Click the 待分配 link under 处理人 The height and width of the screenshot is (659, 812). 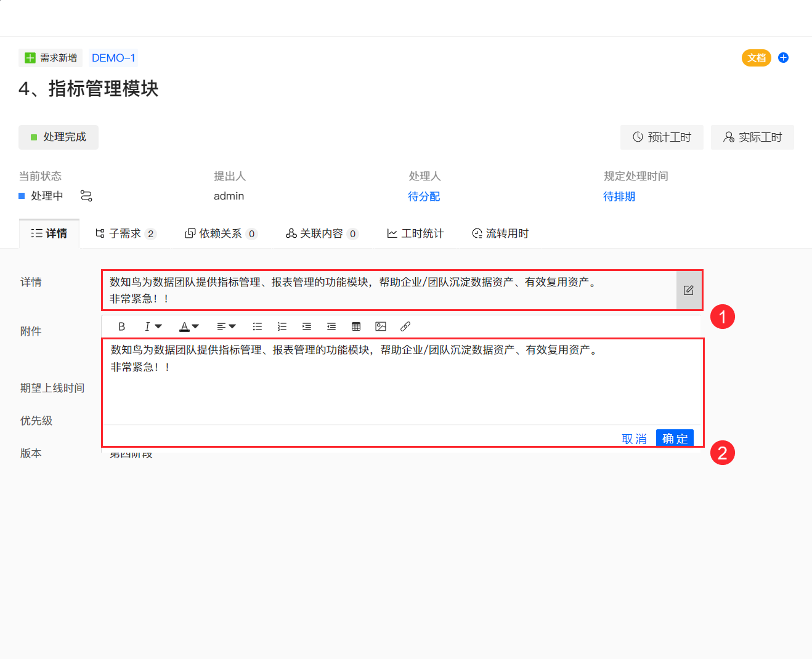tap(424, 196)
